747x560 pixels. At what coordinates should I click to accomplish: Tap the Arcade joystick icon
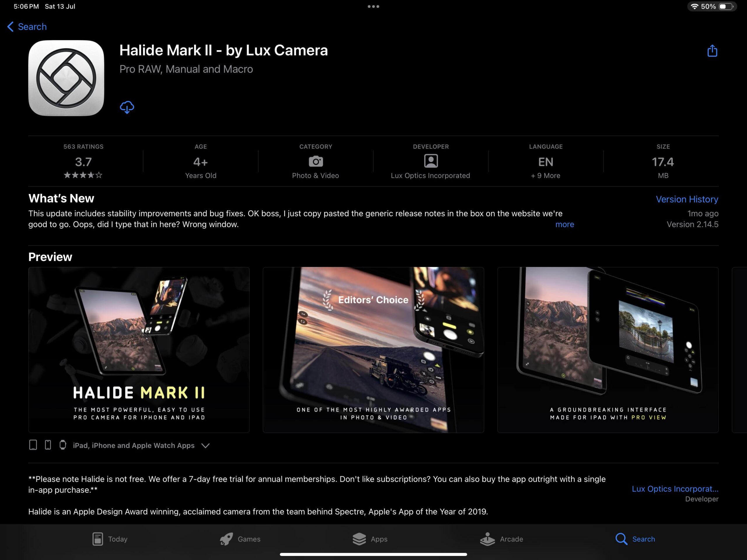(487, 539)
